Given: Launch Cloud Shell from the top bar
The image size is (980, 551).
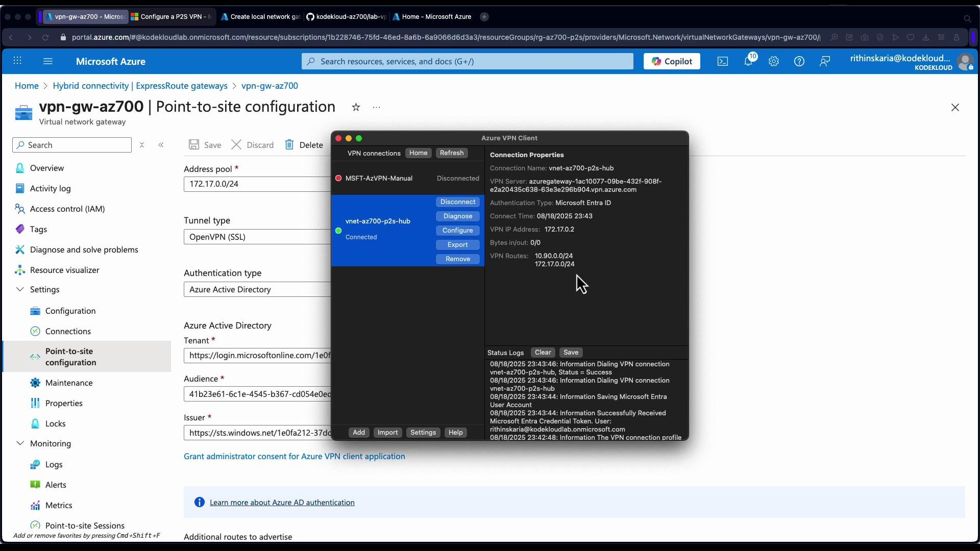Looking at the screenshot, I should pos(723,61).
